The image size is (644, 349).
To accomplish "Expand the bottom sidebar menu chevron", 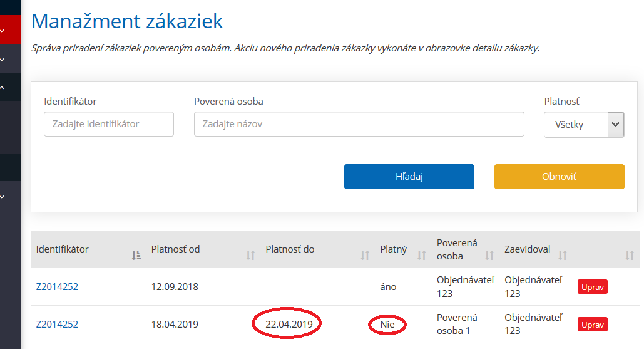I will tap(3, 196).
